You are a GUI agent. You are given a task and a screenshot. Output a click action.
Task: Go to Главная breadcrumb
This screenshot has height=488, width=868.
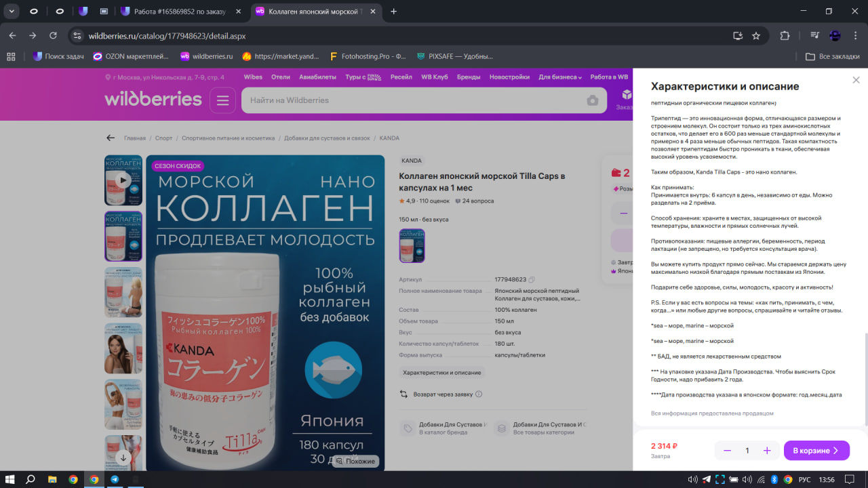coord(135,138)
